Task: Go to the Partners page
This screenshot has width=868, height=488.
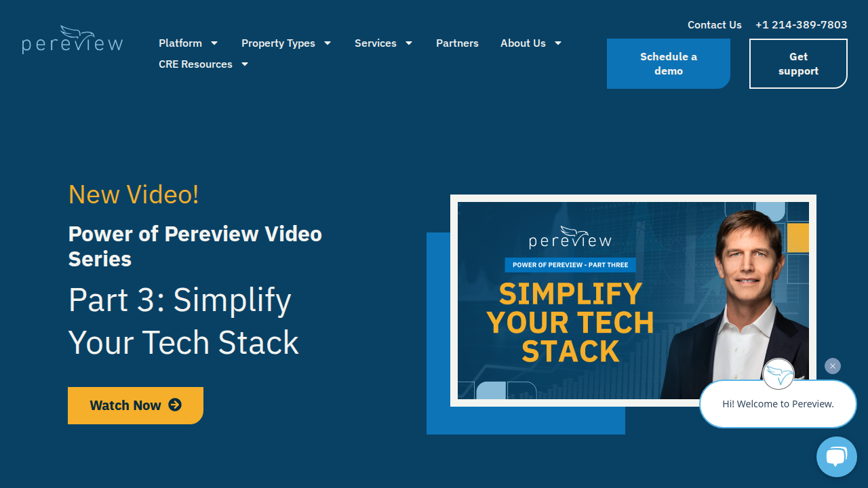Action: pos(457,43)
